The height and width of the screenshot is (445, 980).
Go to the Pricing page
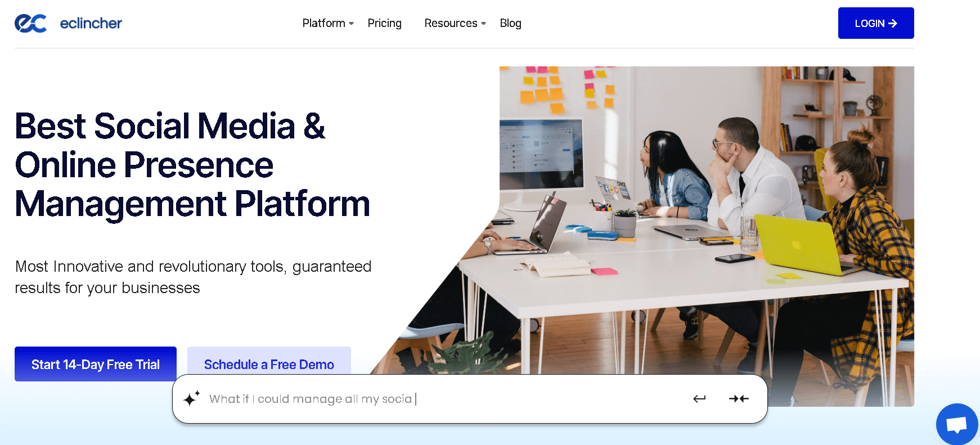click(384, 23)
